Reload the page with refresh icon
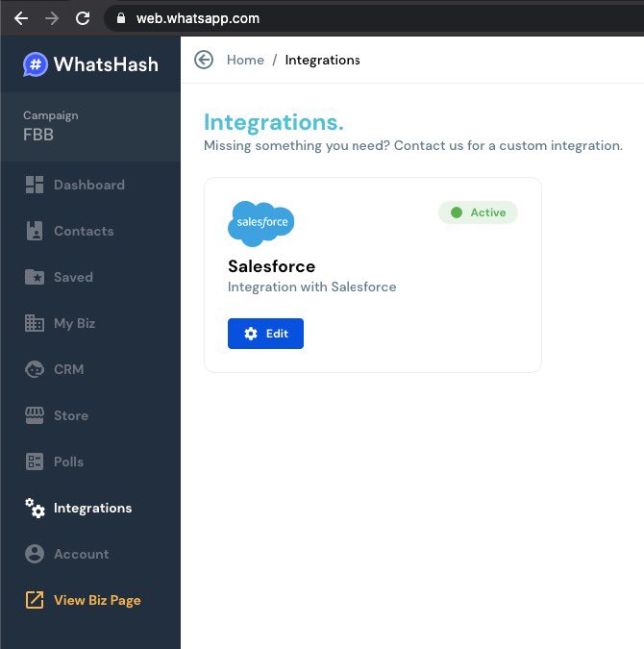 coord(83,18)
